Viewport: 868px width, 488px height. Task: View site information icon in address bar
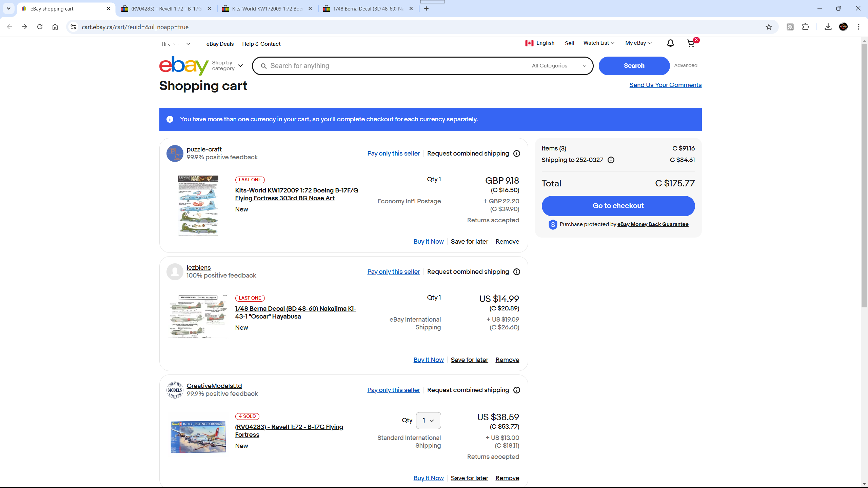click(x=73, y=27)
